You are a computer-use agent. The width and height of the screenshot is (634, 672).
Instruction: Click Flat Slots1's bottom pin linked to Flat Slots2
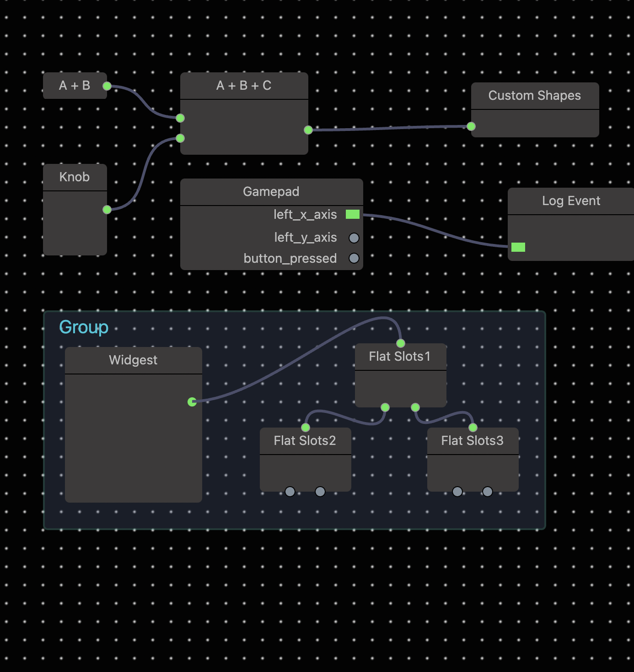click(x=385, y=407)
